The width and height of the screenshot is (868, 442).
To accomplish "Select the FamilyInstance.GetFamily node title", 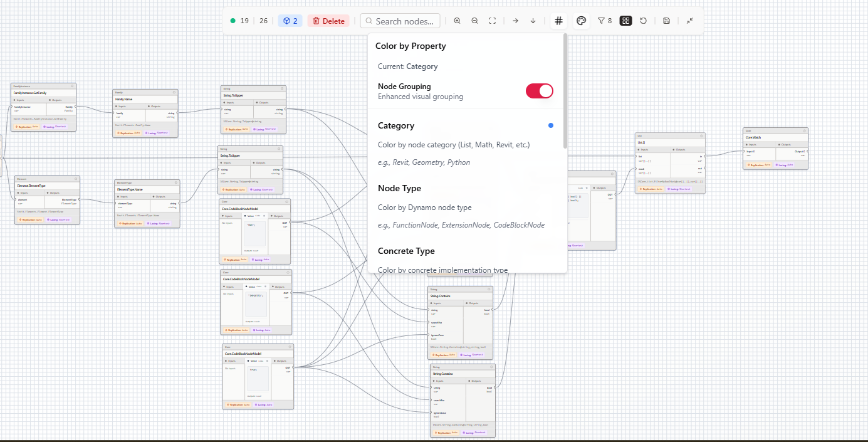I will point(30,93).
